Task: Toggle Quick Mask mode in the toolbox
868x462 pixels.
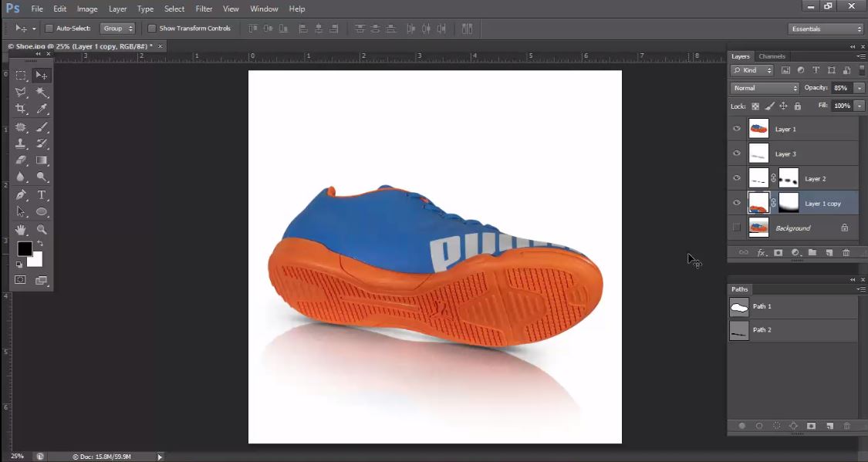Action: (21, 280)
